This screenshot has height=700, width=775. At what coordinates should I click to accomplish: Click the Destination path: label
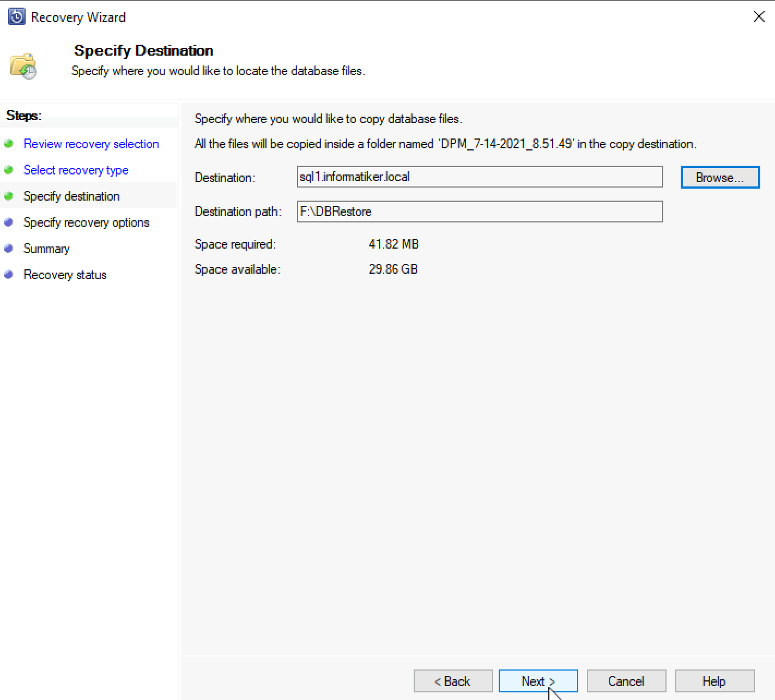pyautogui.click(x=238, y=212)
